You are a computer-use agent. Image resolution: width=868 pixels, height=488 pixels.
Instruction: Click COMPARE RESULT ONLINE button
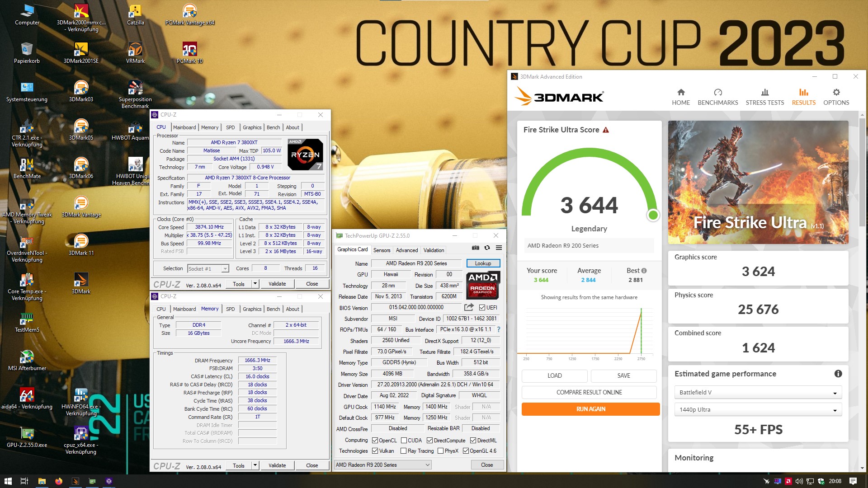[589, 392]
